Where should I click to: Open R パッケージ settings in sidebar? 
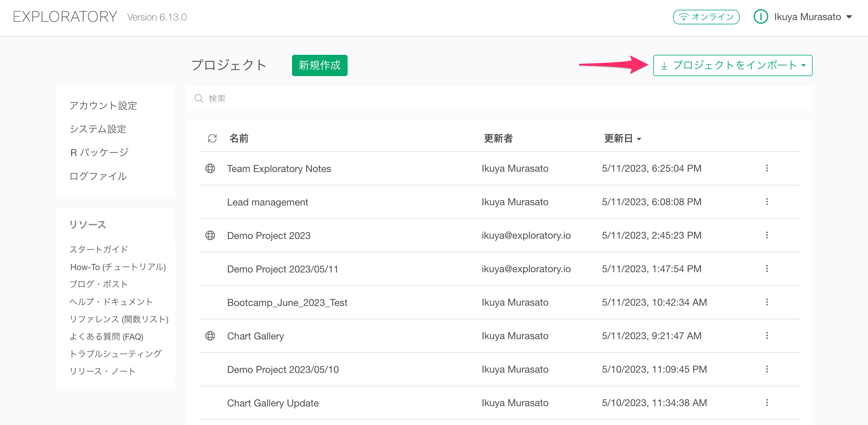[x=99, y=153]
